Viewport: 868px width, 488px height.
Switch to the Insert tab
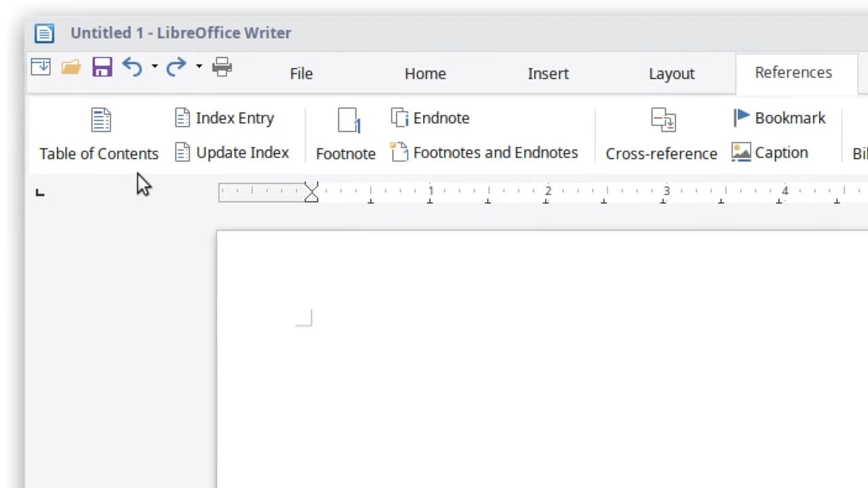[x=548, y=73]
